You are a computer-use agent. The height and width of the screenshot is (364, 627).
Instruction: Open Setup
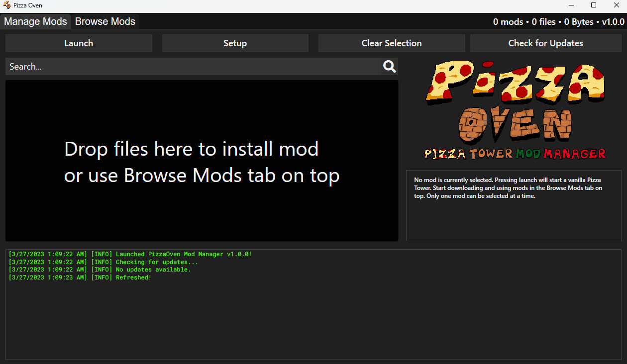(x=235, y=43)
